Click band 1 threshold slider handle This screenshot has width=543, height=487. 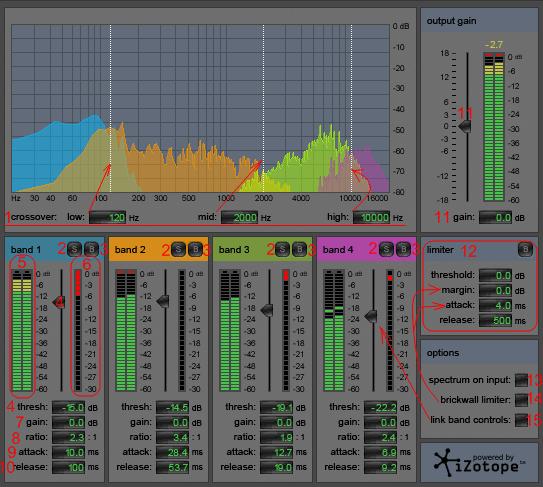pos(59,302)
